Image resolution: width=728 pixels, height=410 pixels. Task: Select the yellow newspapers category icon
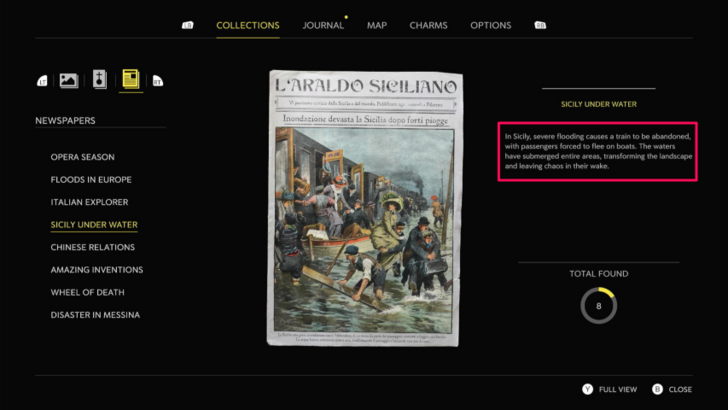click(x=131, y=78)
